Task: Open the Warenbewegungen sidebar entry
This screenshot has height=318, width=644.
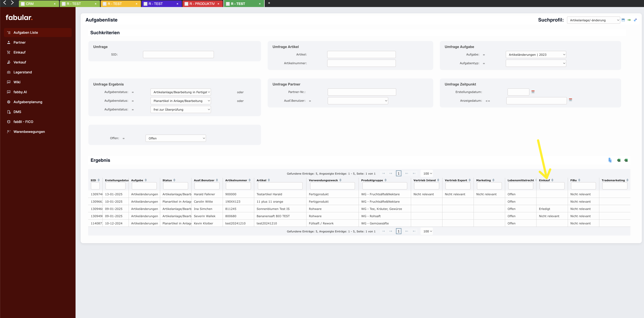Action: click(x=29, y=132)
